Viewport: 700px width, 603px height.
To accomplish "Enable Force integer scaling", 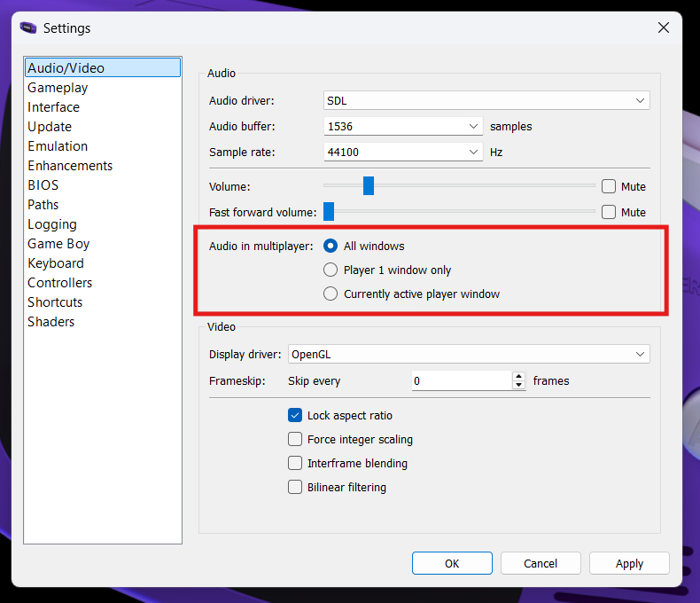I will point(295,440).
